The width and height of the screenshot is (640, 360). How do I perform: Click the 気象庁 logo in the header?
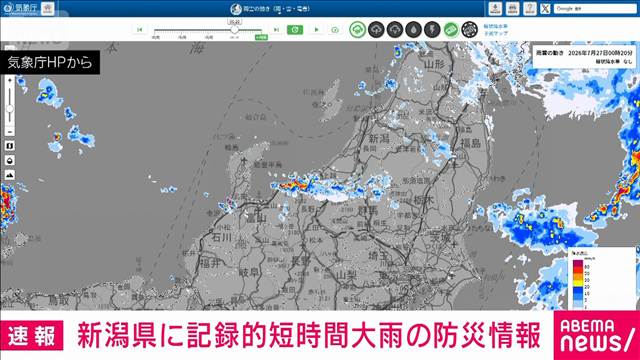click(x=20, y=8)
